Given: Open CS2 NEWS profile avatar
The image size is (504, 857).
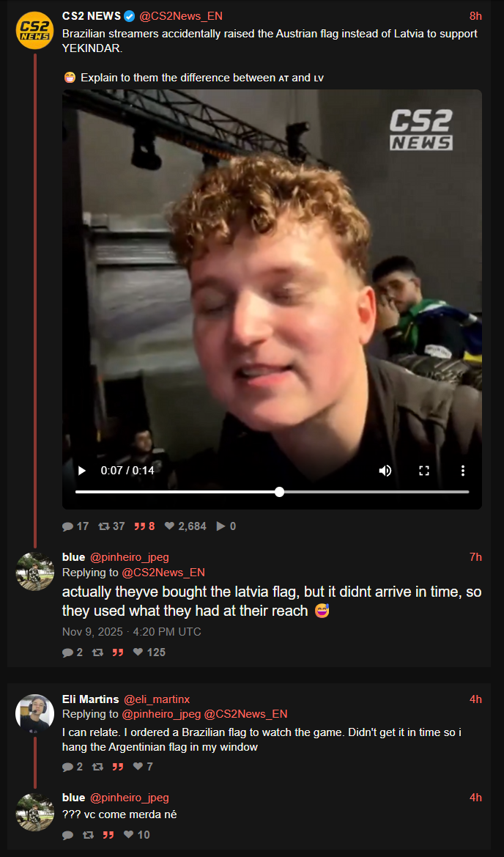Looking at the screenshot, I should coord(34,30).
